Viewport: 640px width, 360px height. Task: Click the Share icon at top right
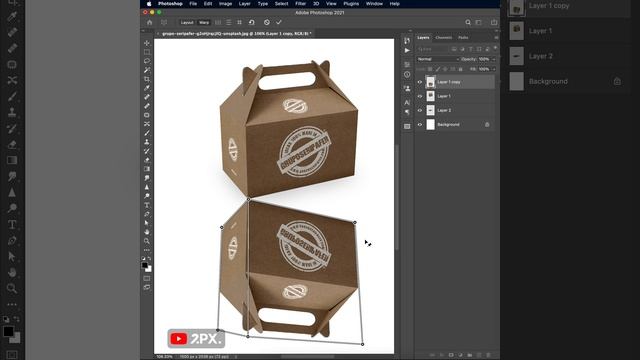[x=494, y=22]
